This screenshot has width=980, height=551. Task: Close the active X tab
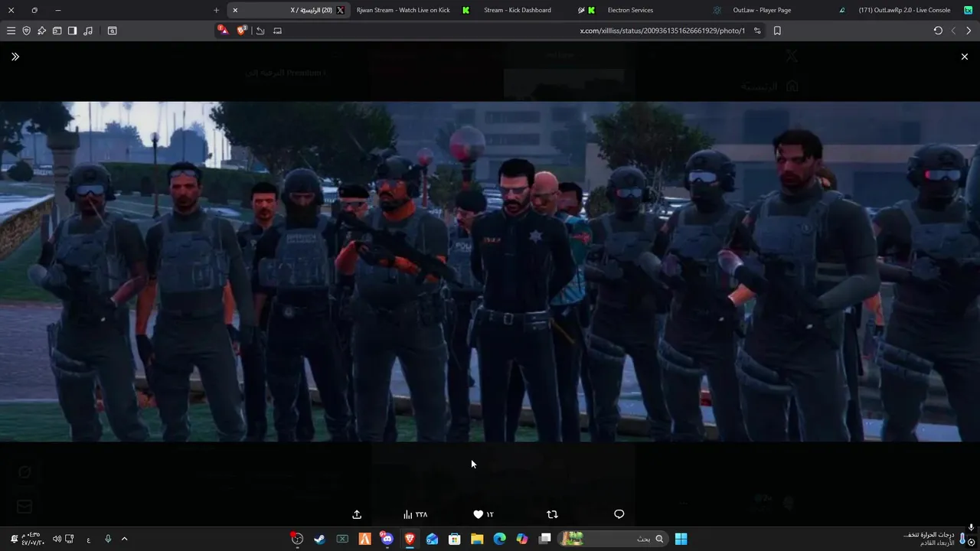pyautogui.click(x=235, y=10)
